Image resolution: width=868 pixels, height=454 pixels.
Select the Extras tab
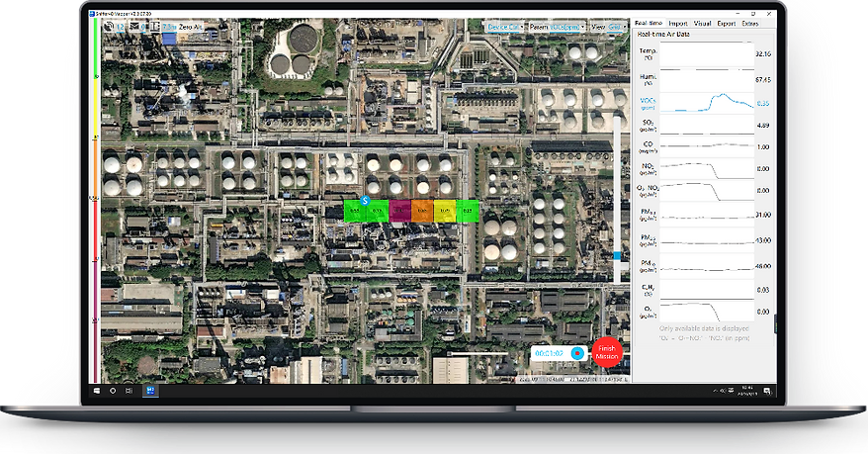(x=751, y=22)
